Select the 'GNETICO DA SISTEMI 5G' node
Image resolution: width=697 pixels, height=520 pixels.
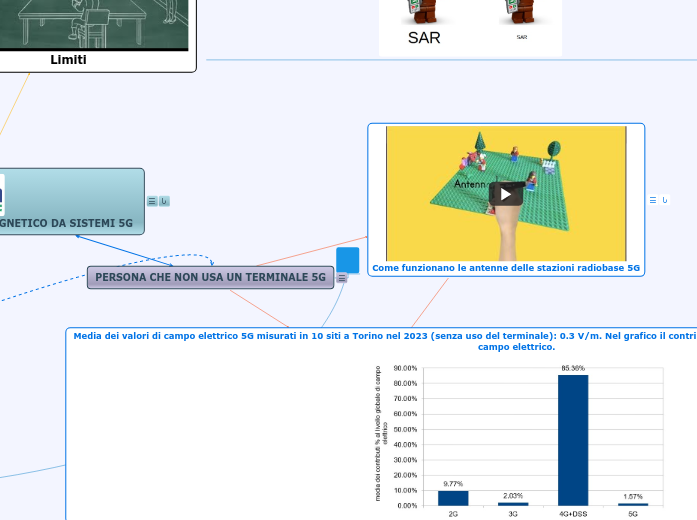72,201
